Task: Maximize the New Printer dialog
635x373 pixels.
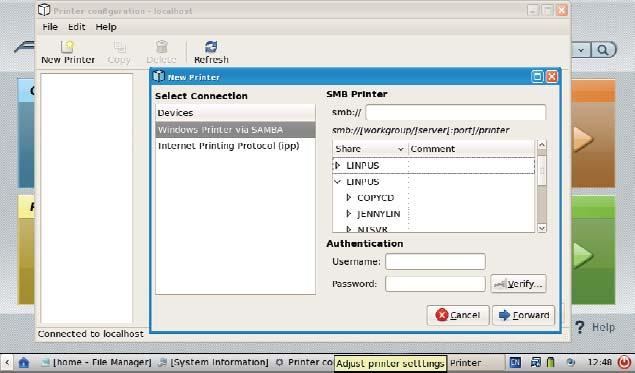Action: pos(537,77)
